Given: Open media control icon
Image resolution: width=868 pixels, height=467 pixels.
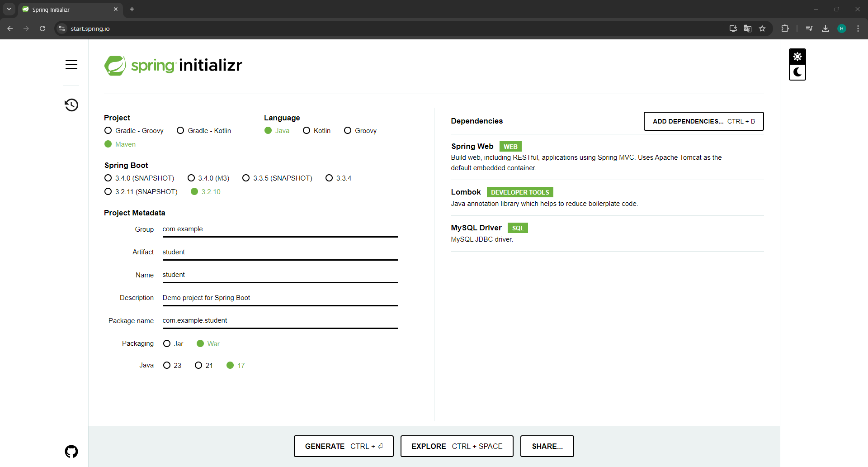Looking at the screenshot, I should (x=809, y=29).
